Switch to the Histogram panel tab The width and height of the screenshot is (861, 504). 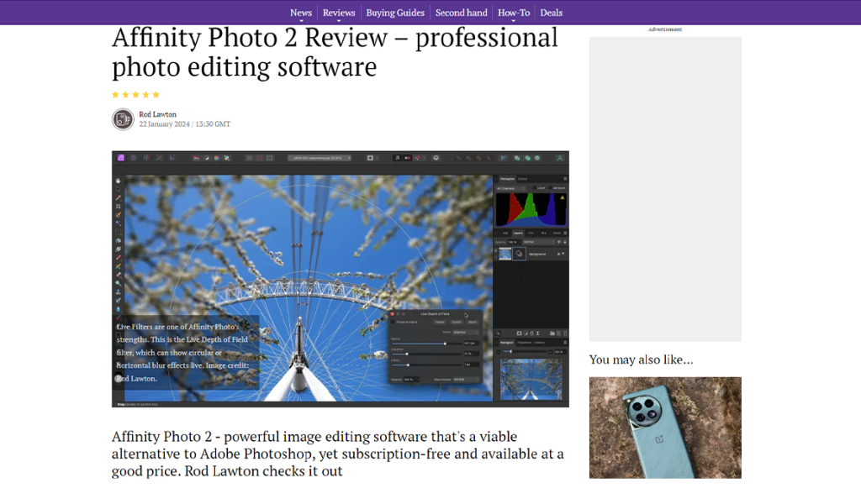[507, 179]
